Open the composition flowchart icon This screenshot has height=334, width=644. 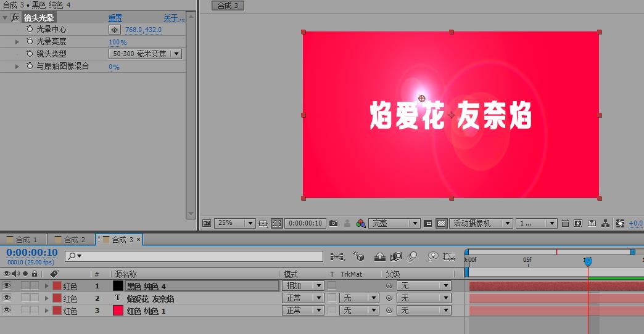click(605, 223)
